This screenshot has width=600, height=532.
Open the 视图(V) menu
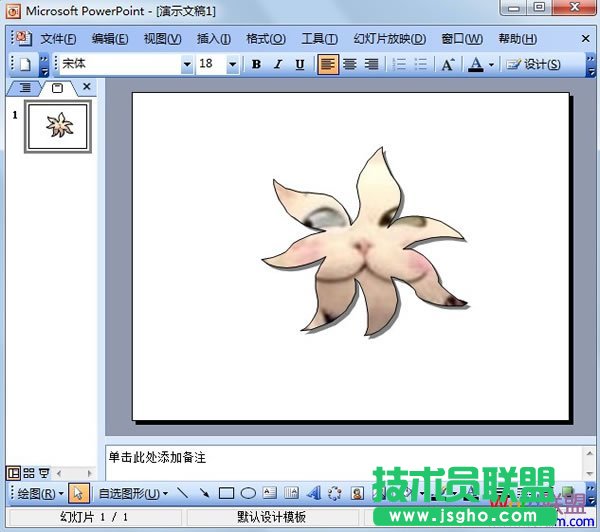(162, 39)
